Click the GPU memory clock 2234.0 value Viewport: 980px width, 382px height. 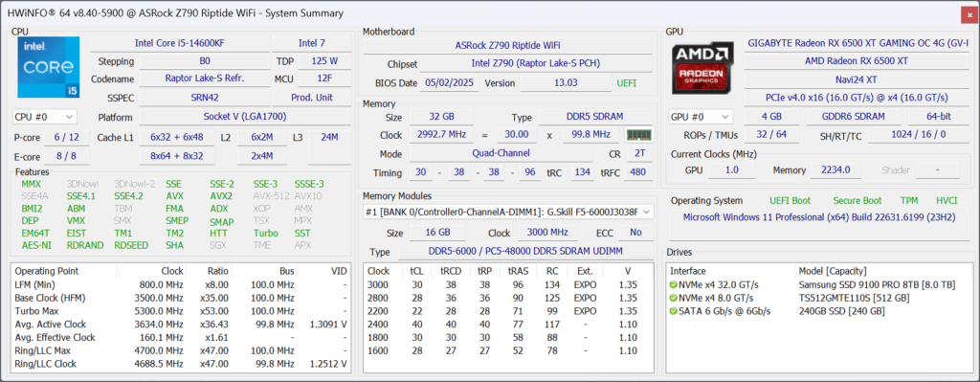[835, 169]
